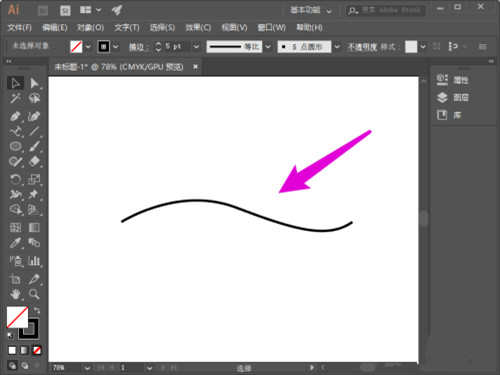500x375 pixels.
Task: Select the Artboard tool
Action: click(x=15, y=279)
